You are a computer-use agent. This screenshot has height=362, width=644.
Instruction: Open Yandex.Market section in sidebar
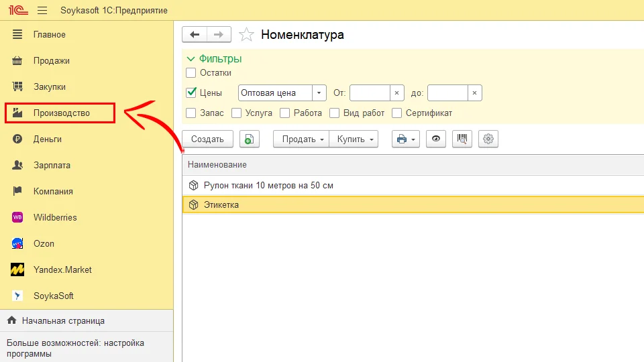tap(62, 269)
